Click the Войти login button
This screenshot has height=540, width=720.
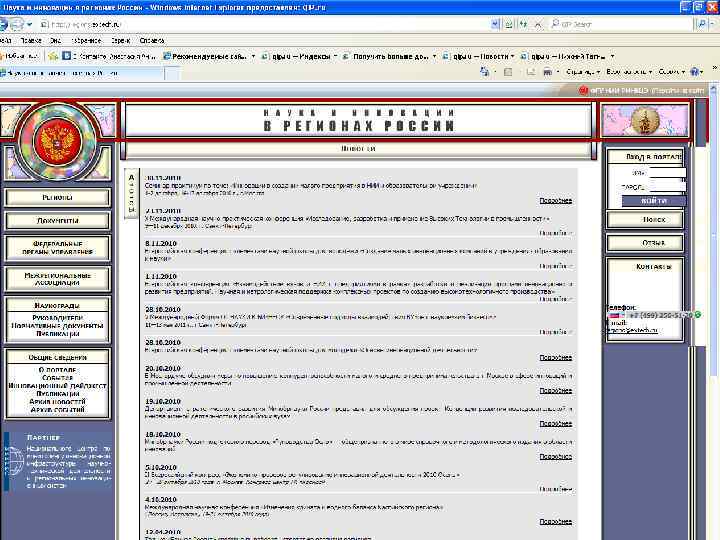click(x=654, y=201)
